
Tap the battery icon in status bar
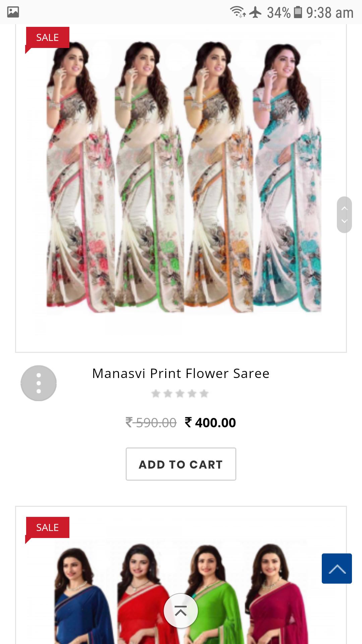coord(298,12)
